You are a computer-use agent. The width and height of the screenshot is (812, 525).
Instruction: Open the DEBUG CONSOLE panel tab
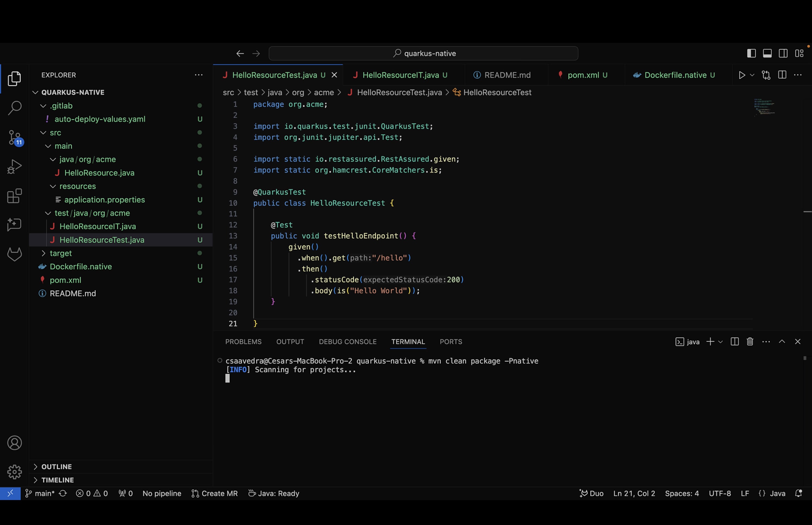[348, 341]
